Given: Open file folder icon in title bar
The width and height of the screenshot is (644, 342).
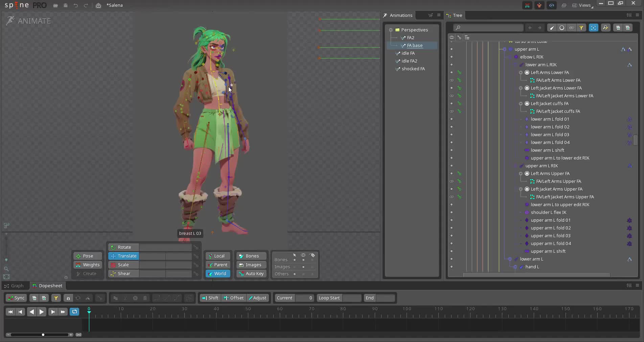Looking at the screenshot, I should coord(55,5).
